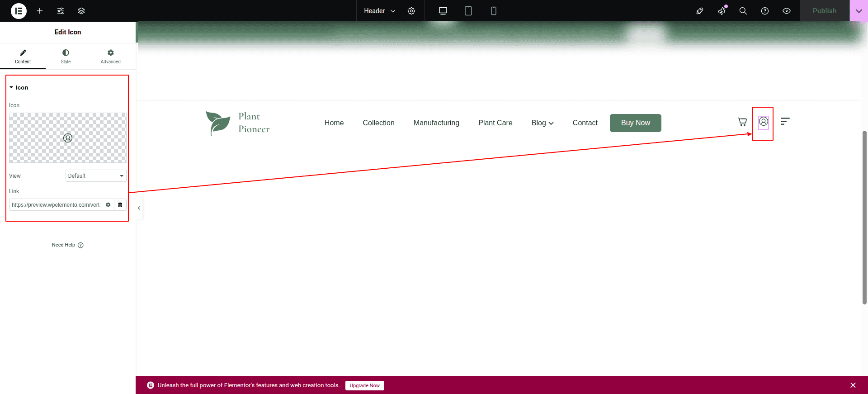The height and width of the screenshot is (394, 868).
Task: Open the search magnifier in top bar
Action: coord(743,11)
